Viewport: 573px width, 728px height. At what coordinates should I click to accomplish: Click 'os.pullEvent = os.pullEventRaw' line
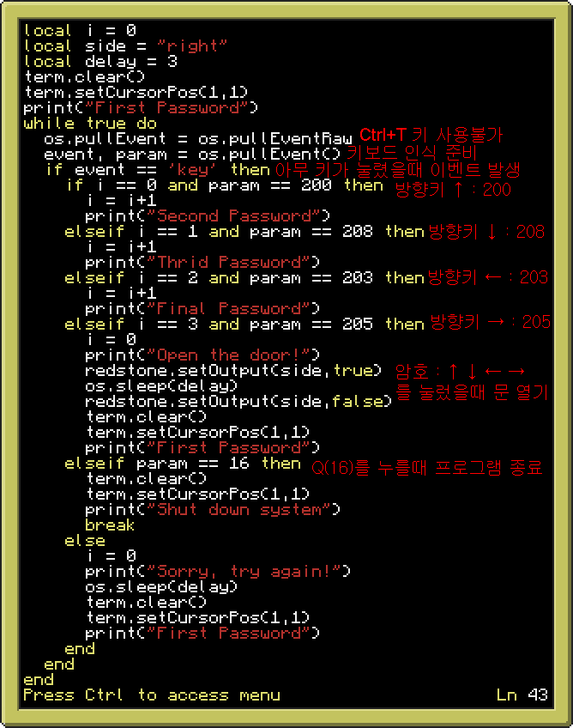click(x=198, y=139)
